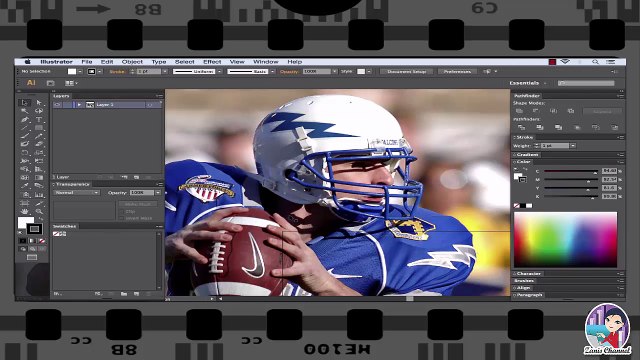Switch tool fill to None

[42, 241]
